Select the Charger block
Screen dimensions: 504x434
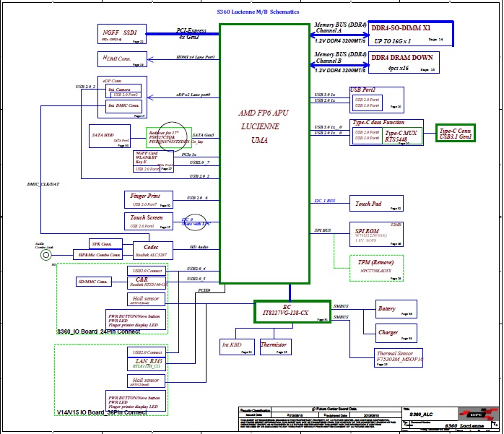click(x=396, y=333)
